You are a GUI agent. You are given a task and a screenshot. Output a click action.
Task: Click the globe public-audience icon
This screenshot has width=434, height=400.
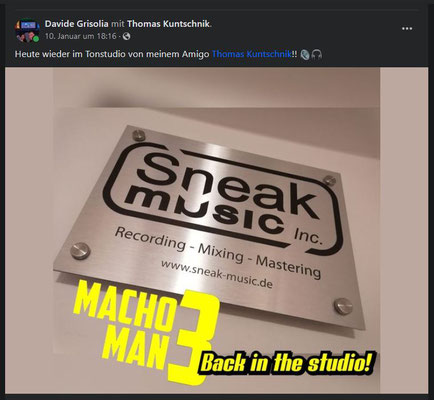click(126, 36)
